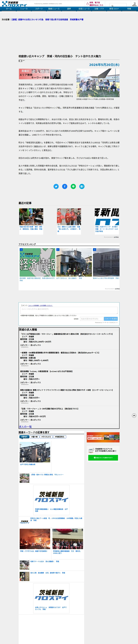Click the search magnifier icon in header
138x644 pixels.
pyautogui.click(x=112, y=6)
